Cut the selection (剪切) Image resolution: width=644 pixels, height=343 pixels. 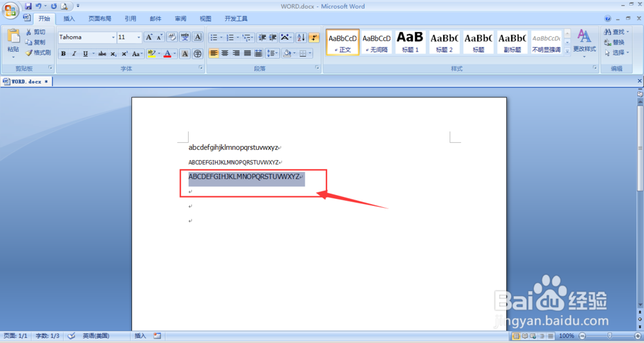click(35, 32)
